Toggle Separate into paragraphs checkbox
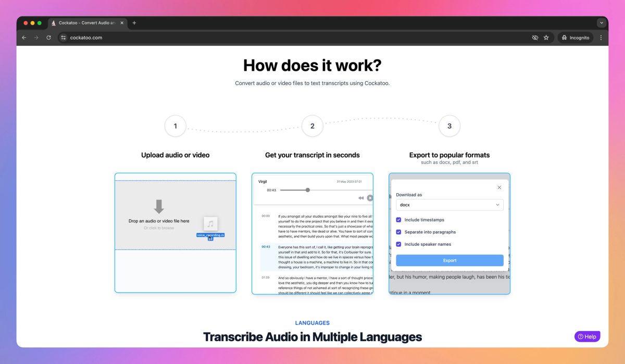The width and height of the screenshot is (625, 364). tap(399, 232)
